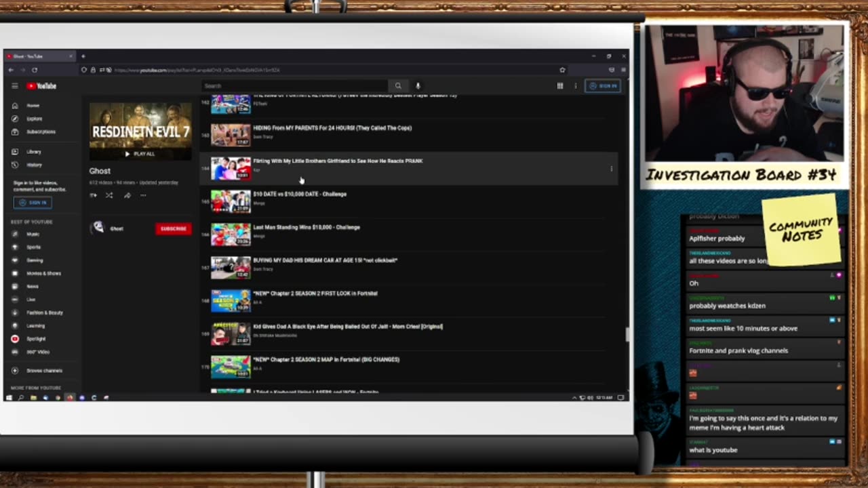This screenshot has height=488, width=868.
Task: Open Chapter 2 SEASON 2 MAP thumbnail
Action: point(231,367)
